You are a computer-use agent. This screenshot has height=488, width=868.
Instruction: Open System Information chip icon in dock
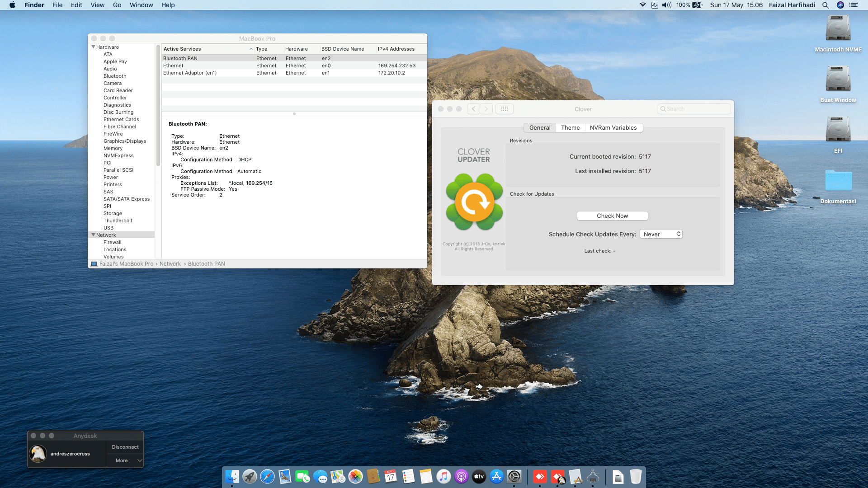(x=593, y=476)
